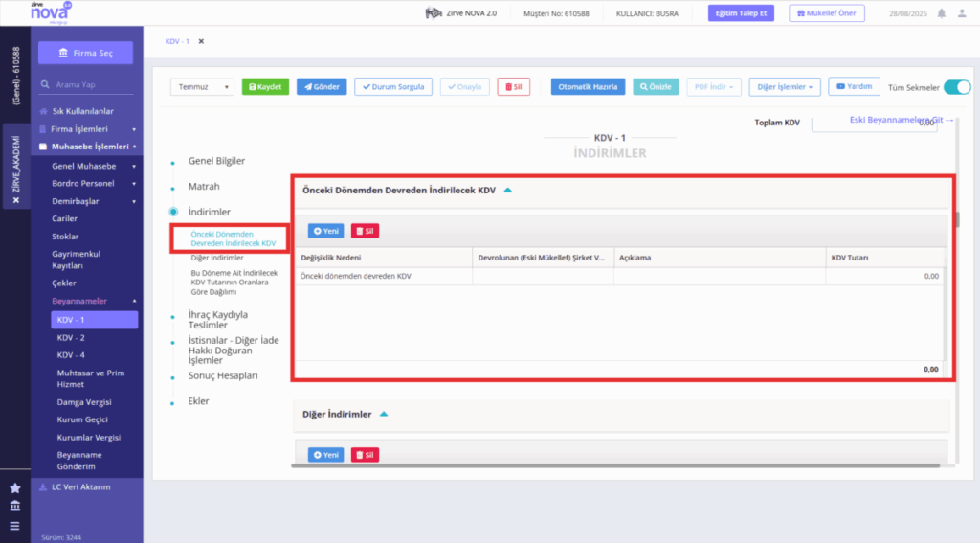Click the notification bell icon
Screen dimensions: 980x543
point(942,13)
